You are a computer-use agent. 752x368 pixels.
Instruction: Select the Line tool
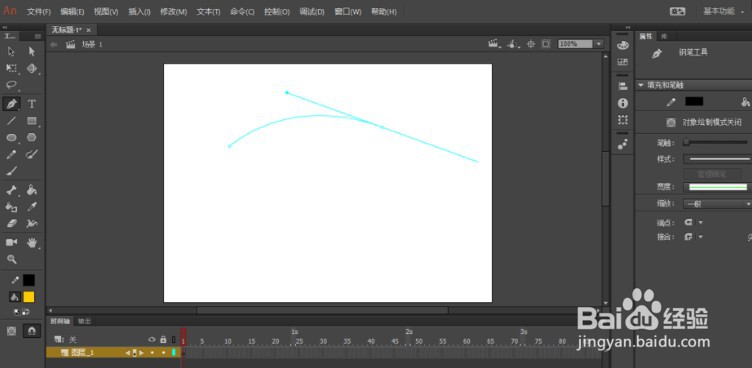pos(12,121)
